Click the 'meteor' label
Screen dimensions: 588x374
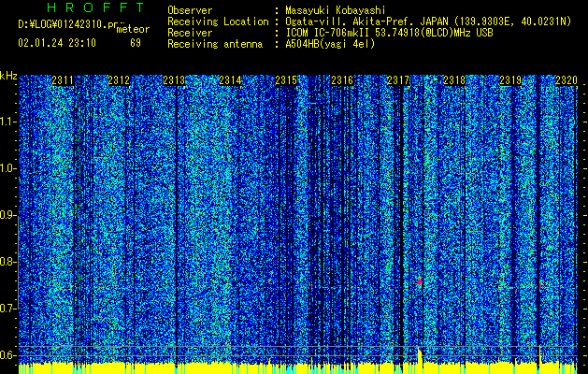(x=133, y=29)
